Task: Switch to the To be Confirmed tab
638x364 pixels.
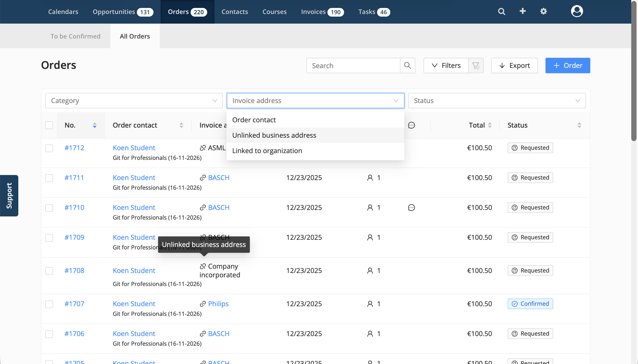Action: coord(75,36)
